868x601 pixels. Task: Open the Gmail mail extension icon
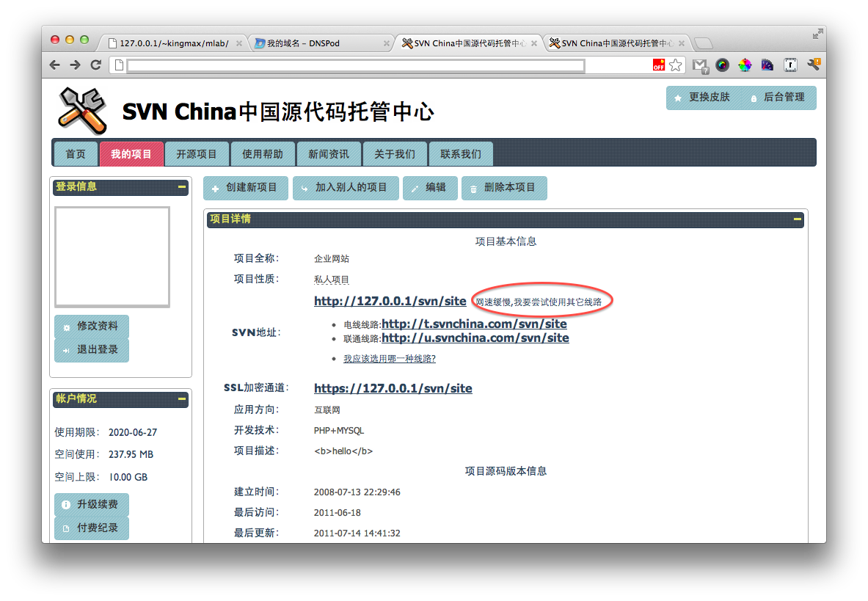pyautogui.click(x=700, y=66)
